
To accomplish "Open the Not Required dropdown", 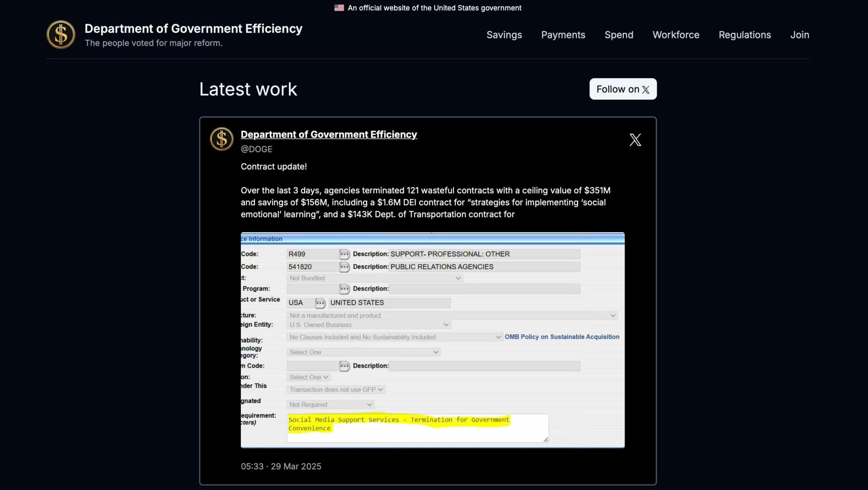I will [330, 404].
